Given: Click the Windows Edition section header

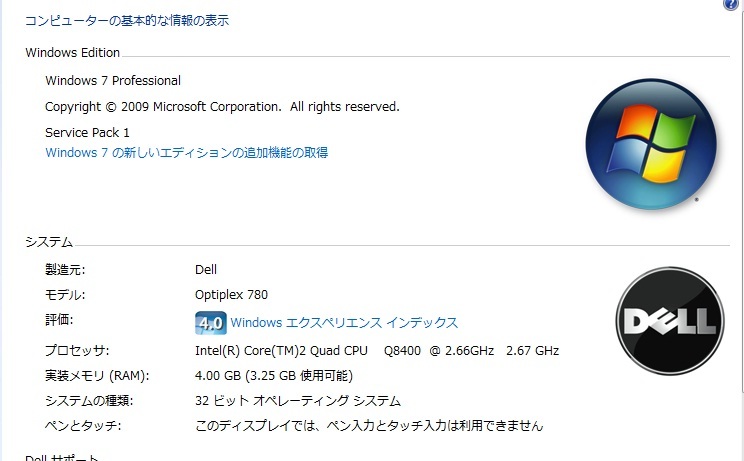Looking at the screenshot, I should point(72,53).
